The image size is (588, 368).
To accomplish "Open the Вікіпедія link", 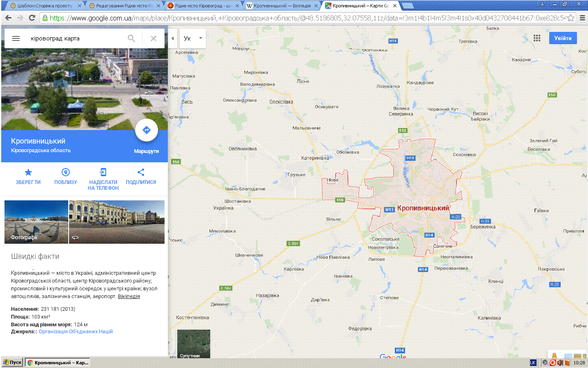I will [129, 296].
